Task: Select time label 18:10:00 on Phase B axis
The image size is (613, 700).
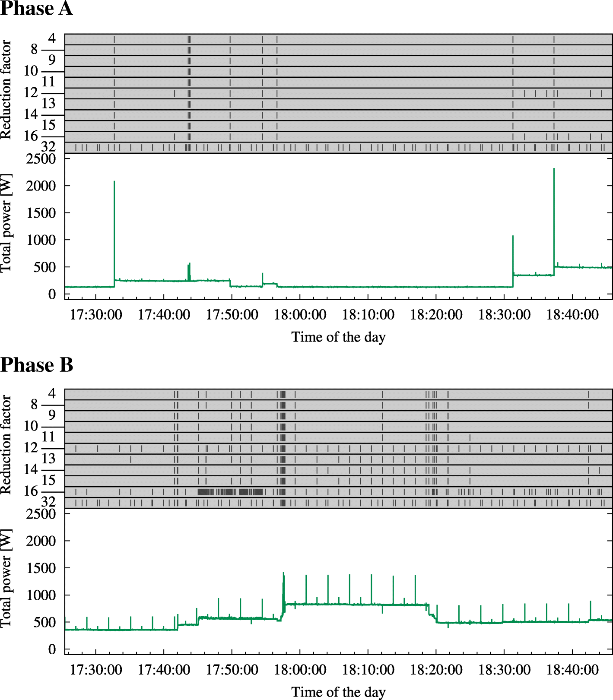Action: click(x=368, y=669)
